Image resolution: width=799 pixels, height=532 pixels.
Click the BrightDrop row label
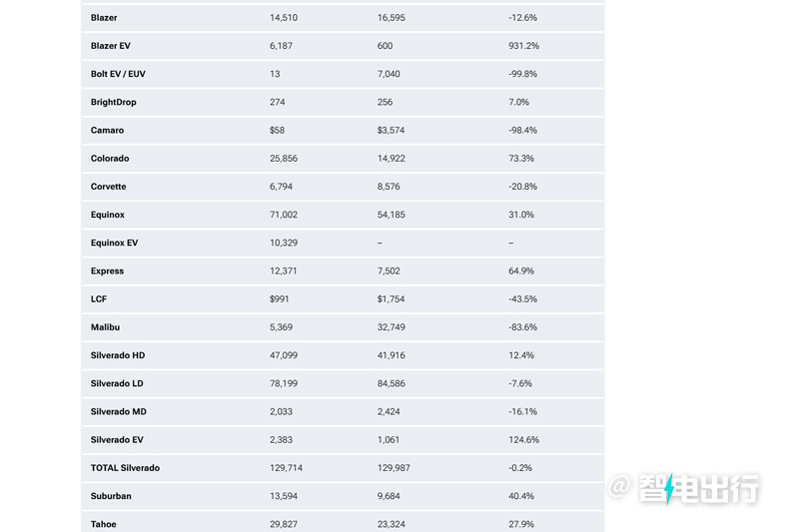113,103
